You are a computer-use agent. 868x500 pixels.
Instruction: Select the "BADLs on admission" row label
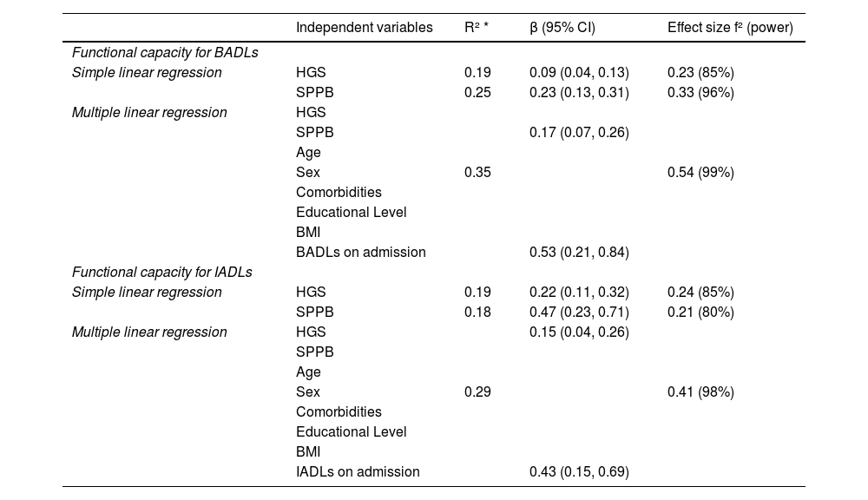click(x=360, y=253)
